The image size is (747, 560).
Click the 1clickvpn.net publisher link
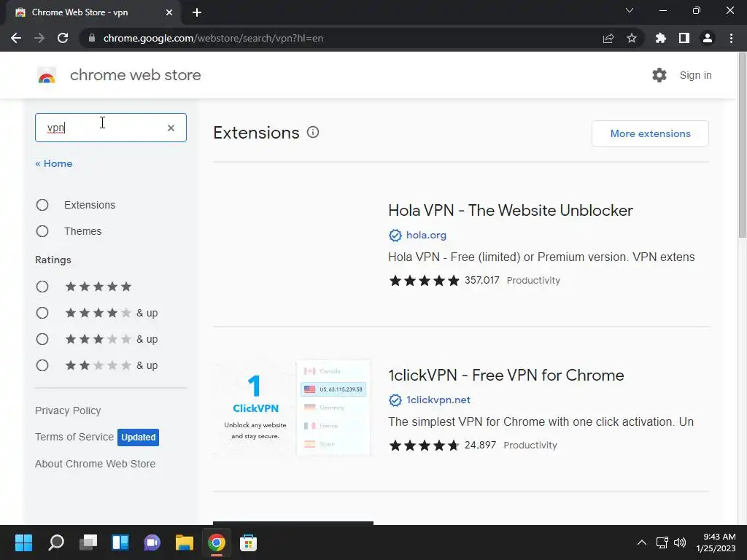[438, 400]
